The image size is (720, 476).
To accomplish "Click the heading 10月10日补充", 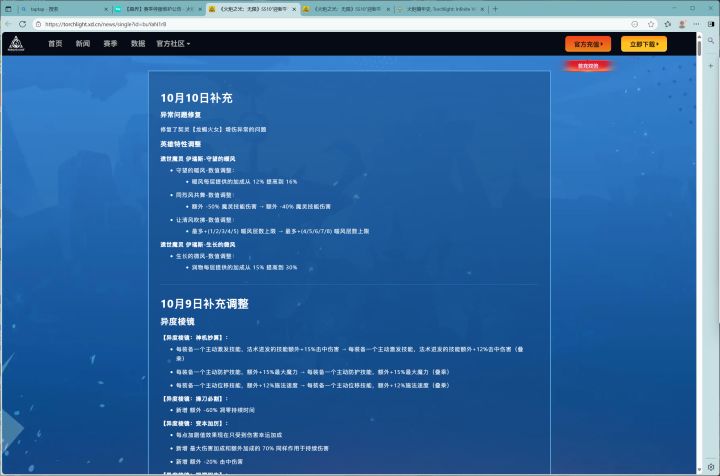I will pos(197,98).
